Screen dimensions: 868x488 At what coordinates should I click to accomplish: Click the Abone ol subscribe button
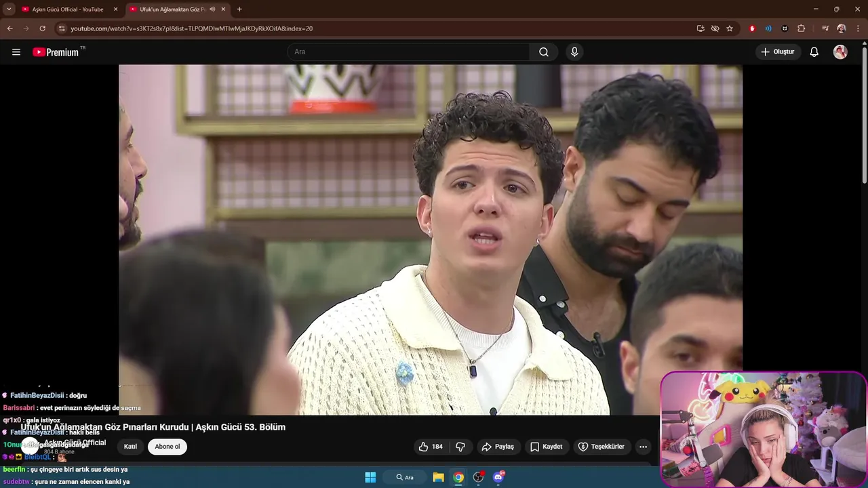(x=167, y=447)
